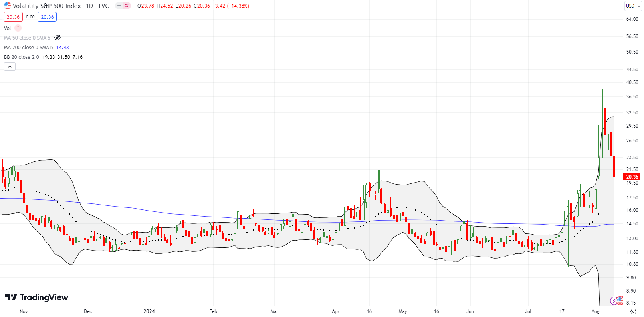Collapse the indicator legend with chevron
This screenshot has width=644, height=317.
tap(10, 67)
